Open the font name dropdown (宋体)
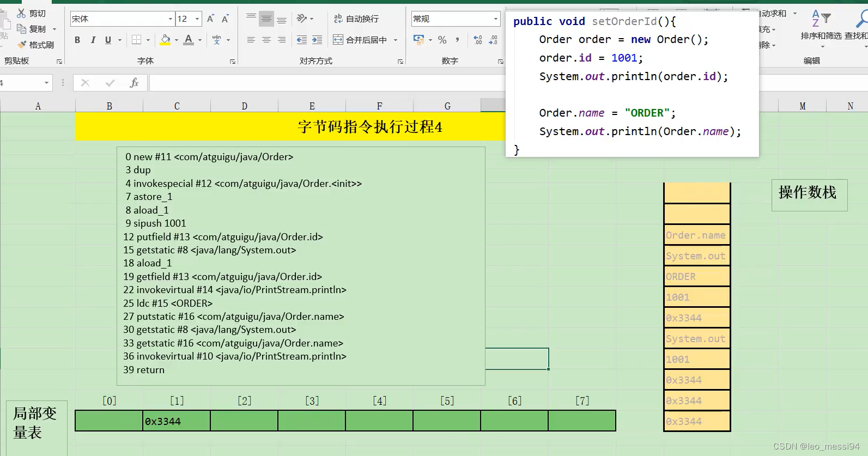 click(x=171, y=19)
